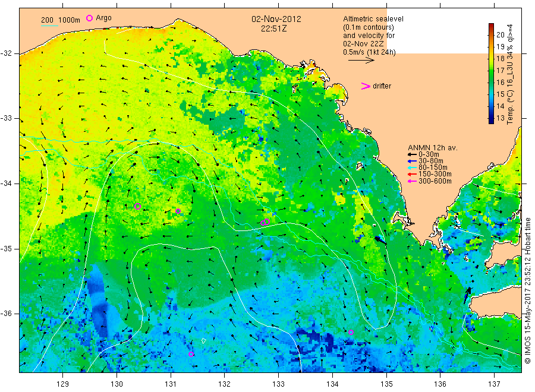Click the time text 22:51Z

point(273,29)
